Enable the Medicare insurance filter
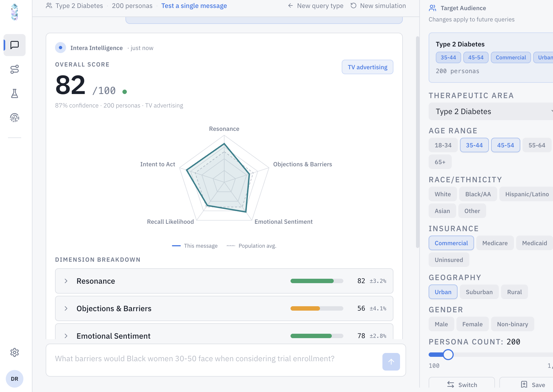The image size is (553, 392). coord(495,243)
